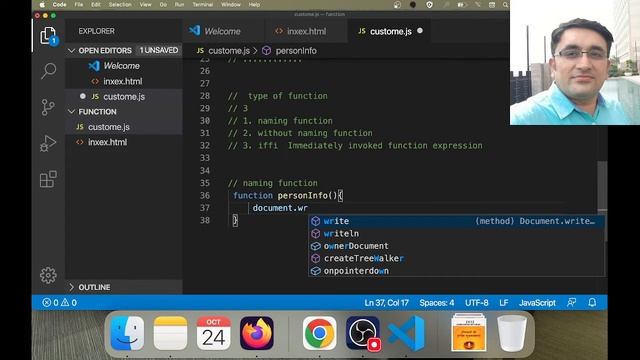Open Welcome in Open Editors list
The image size is (640, 360).
(124, 66)
